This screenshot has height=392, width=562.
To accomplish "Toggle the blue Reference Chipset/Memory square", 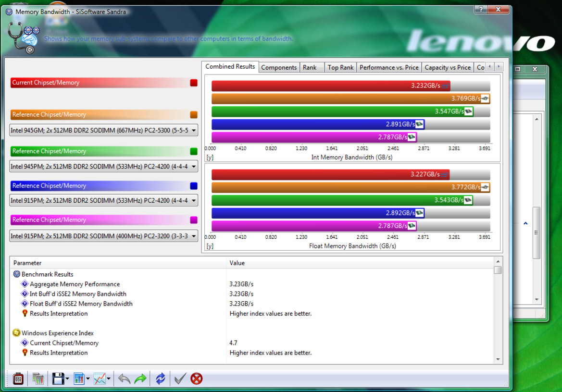I will pos(194,185).
